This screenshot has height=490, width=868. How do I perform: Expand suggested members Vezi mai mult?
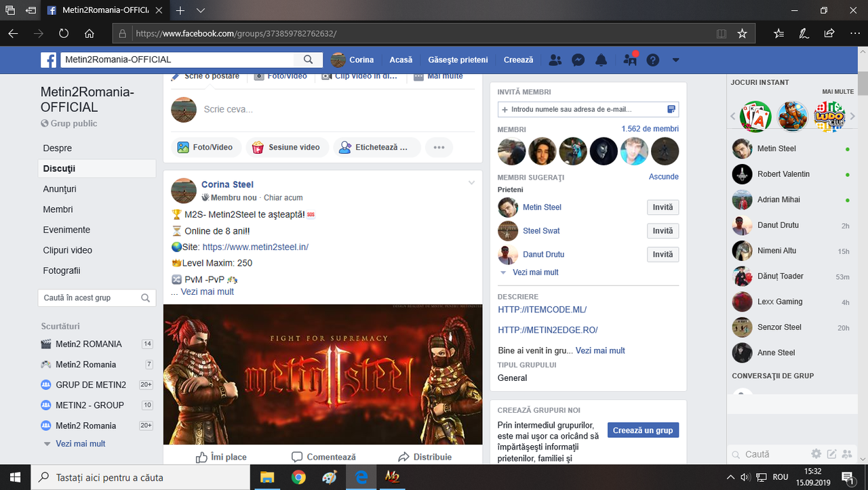[x=536, y=272]
